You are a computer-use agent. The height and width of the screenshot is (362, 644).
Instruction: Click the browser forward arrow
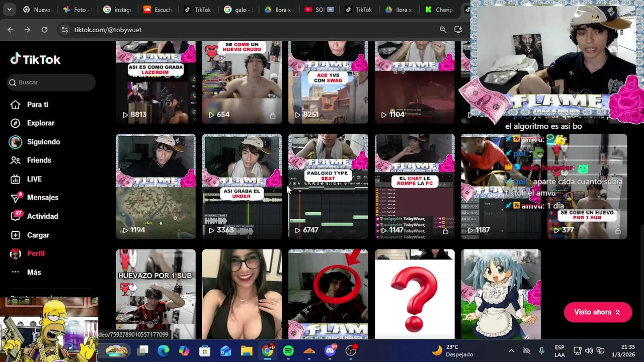click(27, 30)
